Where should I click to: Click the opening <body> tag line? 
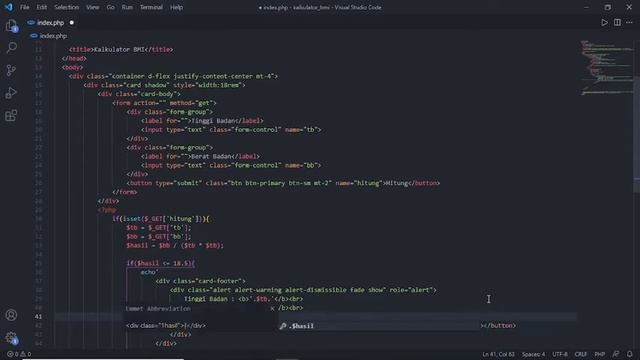point(73,67)
